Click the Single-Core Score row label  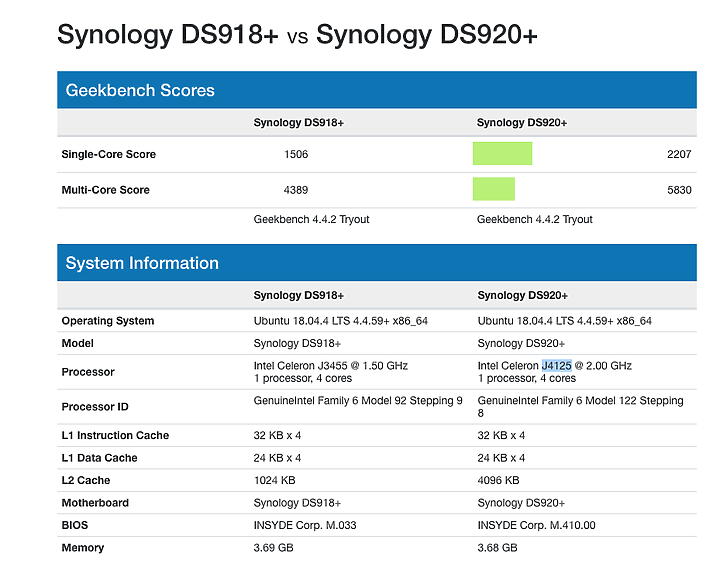pyautogui.click(x=109, y=154)
